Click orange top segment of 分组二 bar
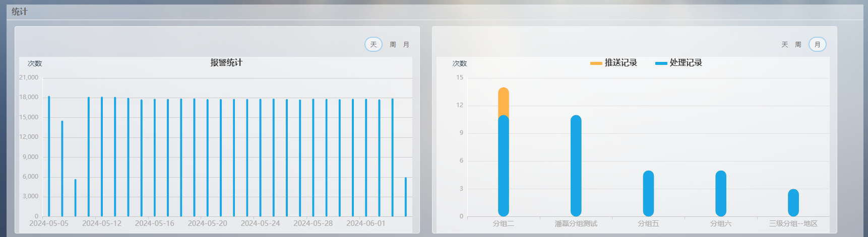This screenshot has height=237, width=868. (x=503, y=101)
